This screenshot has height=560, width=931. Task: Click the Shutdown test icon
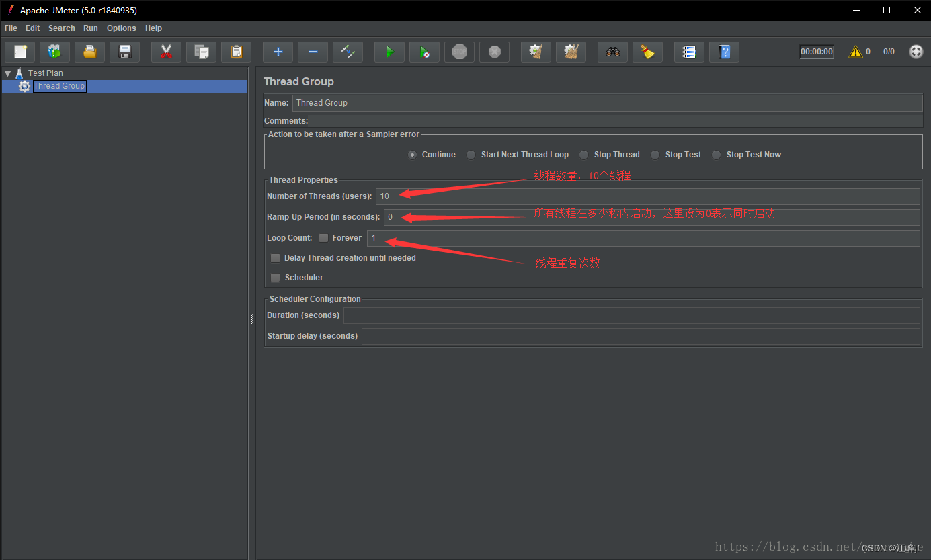(x=494, y=52)
